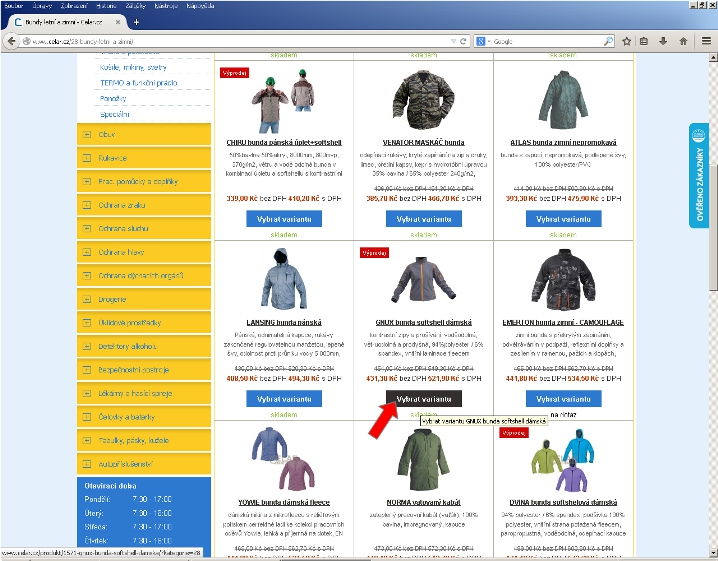Open the URL history dropdown arrow
Screen dimensions: 718x561
coord(453,41)
